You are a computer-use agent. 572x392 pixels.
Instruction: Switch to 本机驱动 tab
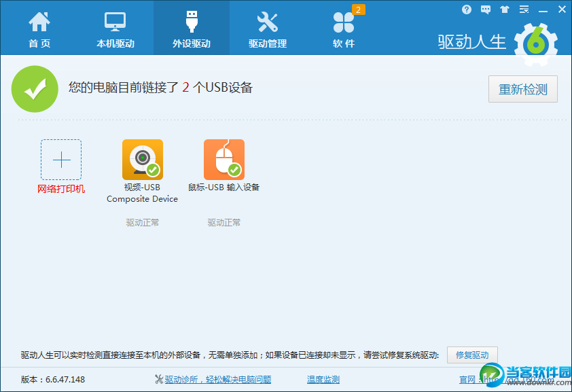point(115,30)
